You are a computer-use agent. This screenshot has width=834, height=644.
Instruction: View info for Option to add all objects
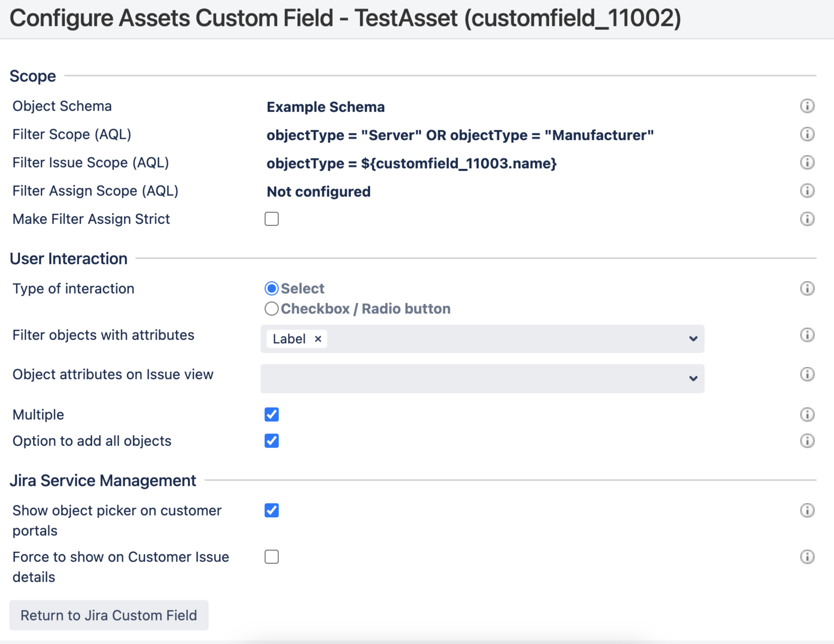coord(807,441)
